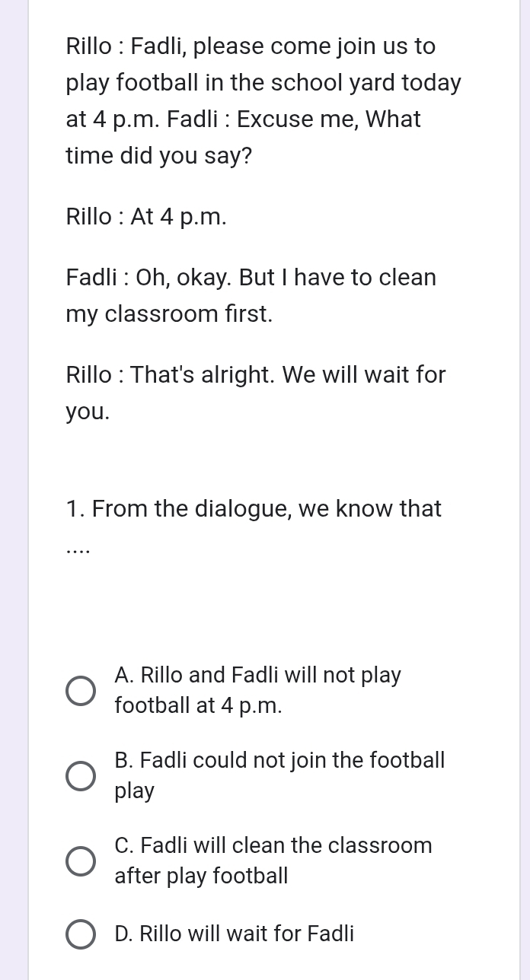Click the option C answer text
530x980 pixels.
pyautogui.click(x=273, y=860)
